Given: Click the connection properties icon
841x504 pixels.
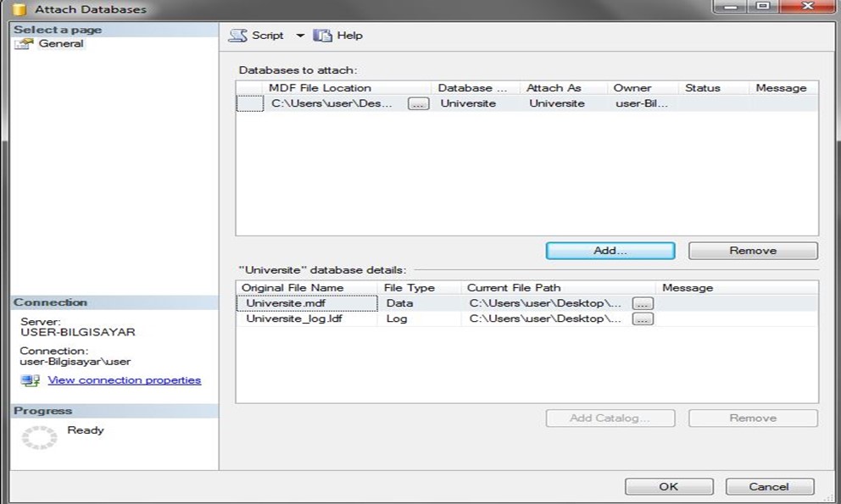Looking at the screenshot, I should 31,381.
